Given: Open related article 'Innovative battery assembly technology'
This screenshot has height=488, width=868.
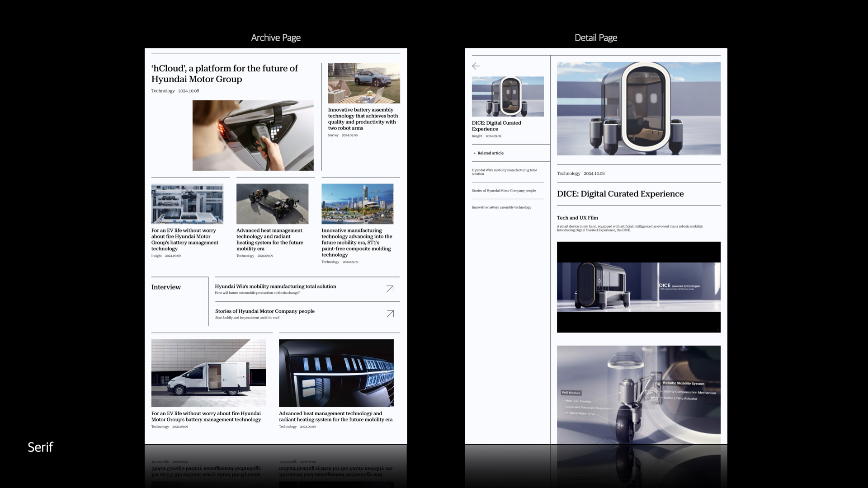Looking at the screenshot, I should tap(501, 207).
